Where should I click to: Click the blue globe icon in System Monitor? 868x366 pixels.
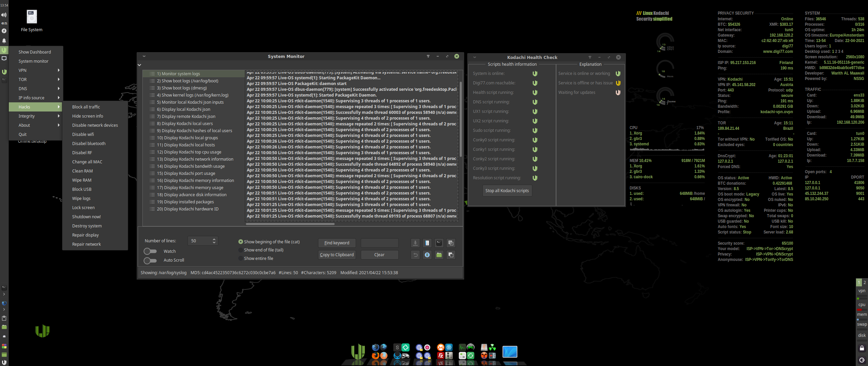(427, 255)
